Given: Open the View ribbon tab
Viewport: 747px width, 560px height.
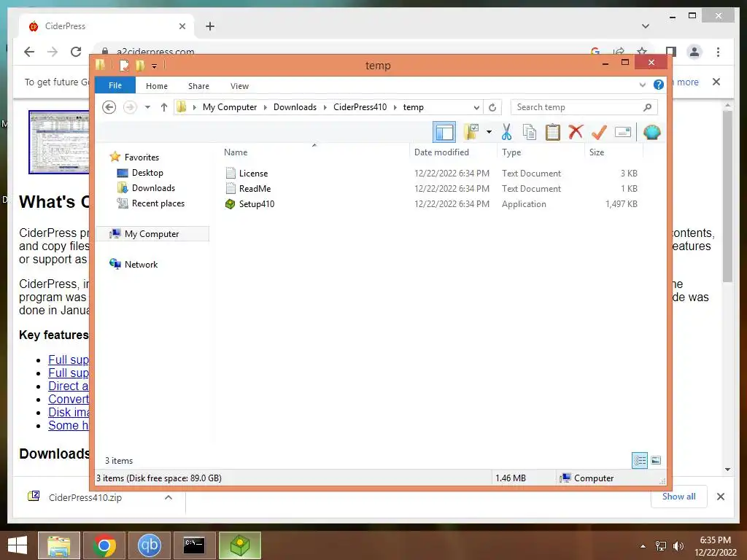Looking at the screenshot, I should pyautogui.click(x=239, y=86).
